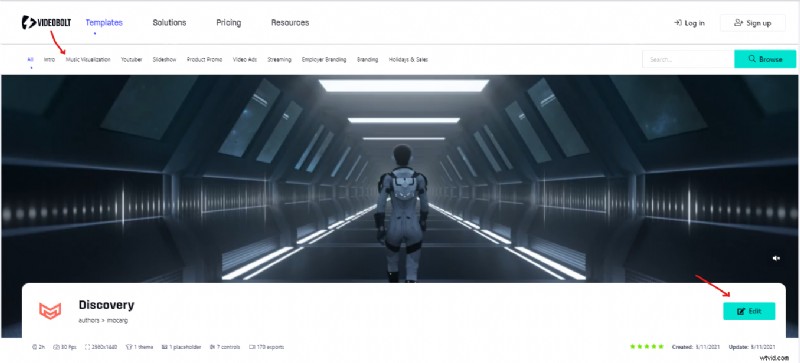Open the Resources menu
Image resolution: width=800 pixels, height=363 pixels.
click(x=290, y=22)
